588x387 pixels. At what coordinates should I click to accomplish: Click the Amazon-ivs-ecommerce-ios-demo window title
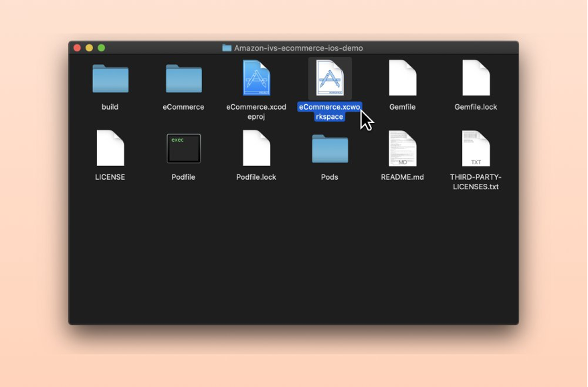pos(298,48)
